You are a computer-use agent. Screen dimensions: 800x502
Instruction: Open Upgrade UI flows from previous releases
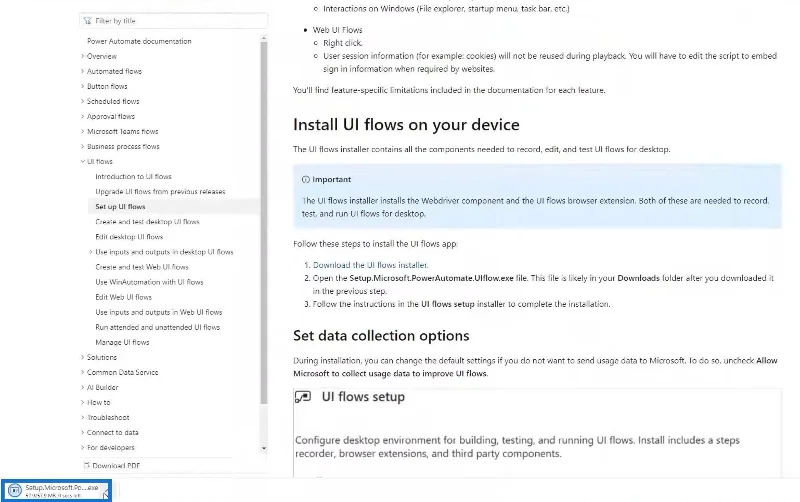pyautogui.click(x=160, y=192)
